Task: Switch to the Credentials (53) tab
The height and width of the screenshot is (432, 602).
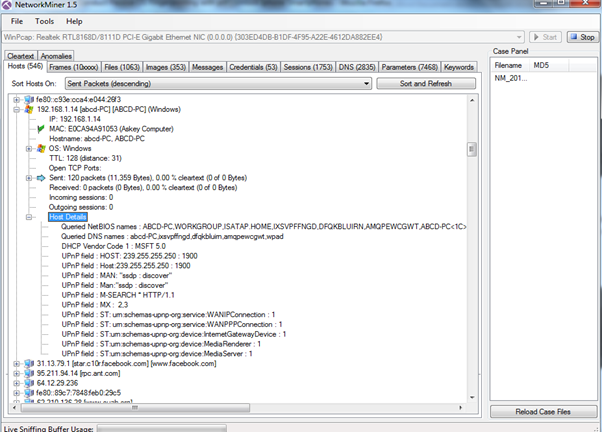Action: point(253,67)
